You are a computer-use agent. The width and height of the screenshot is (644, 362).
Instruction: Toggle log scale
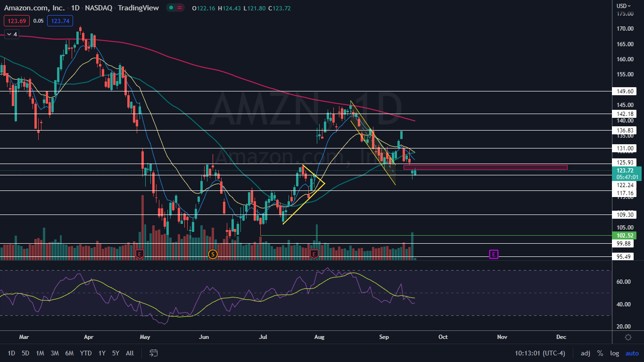click(x=614, y=353)
